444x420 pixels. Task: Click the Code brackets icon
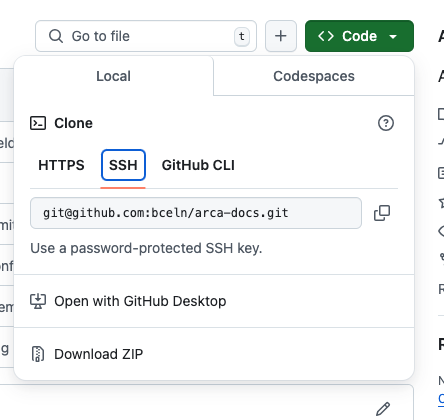[326, 36]
